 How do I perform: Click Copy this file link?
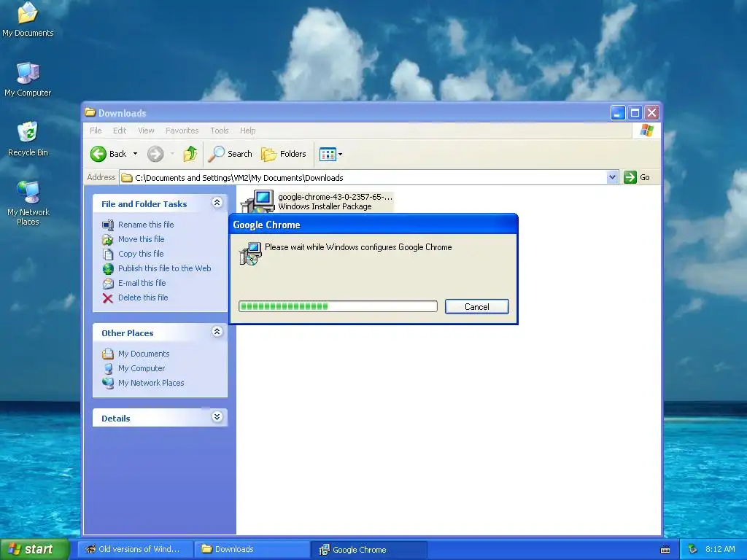[x=141, y=254]
